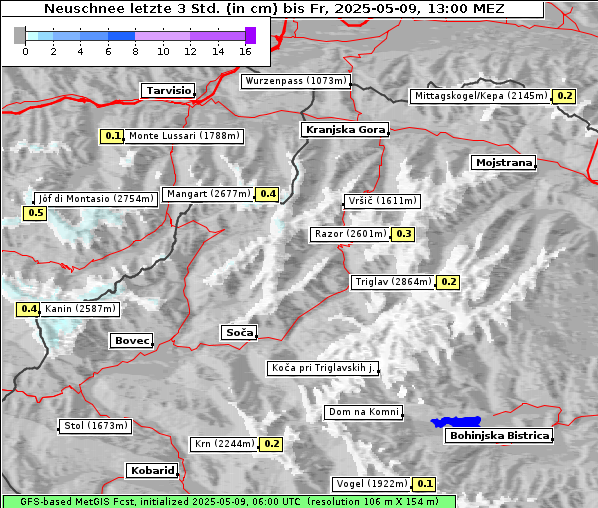Screen dimensions: 598x508
Task: Select the Wurzenpass (1073m) label
Action: [296, 81]
